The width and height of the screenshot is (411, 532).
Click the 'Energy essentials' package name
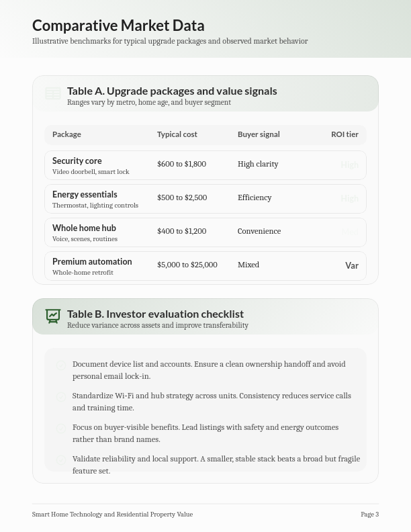[x=85, y=195]
